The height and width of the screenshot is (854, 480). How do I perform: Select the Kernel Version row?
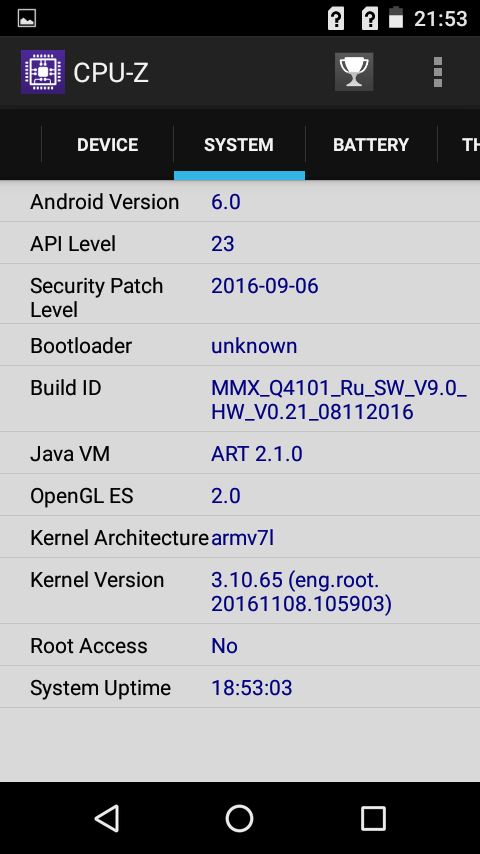pos(240,591)
